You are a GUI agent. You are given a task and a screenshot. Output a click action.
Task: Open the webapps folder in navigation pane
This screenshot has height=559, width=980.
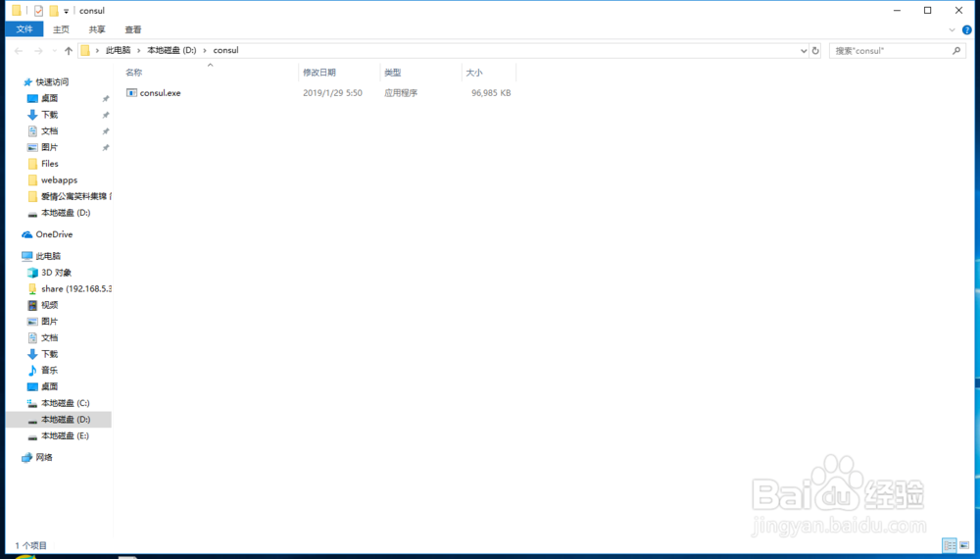pos(59,179)
